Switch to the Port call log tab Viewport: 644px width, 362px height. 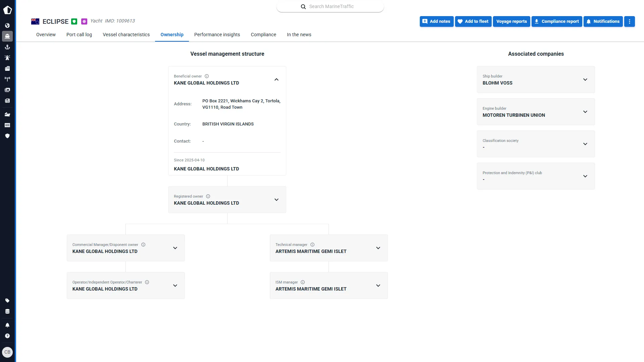coord(79,35)
